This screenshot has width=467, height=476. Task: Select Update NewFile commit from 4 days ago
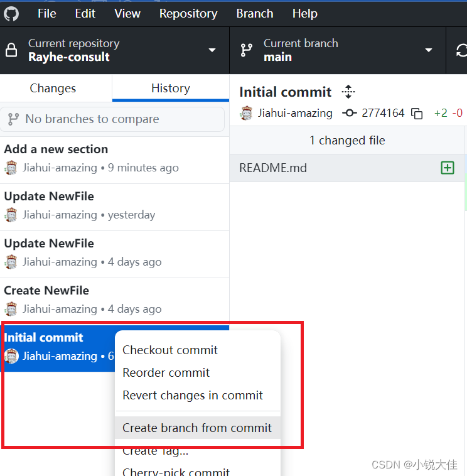pyautogui.click(x=114, y=253)
